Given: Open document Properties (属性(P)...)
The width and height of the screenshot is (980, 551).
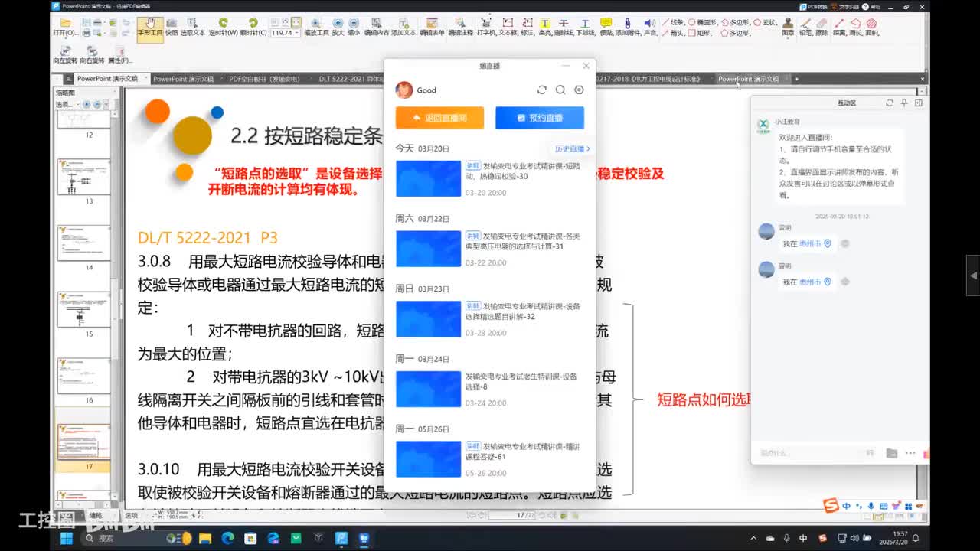Looking at the screenshot, I should [x=119, y=55].
